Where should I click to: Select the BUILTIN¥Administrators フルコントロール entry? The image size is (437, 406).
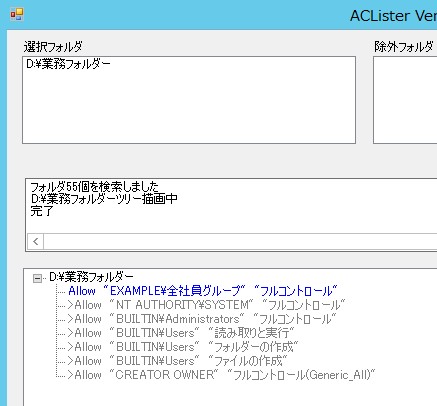pyautogui.click(x=202, y=319)
